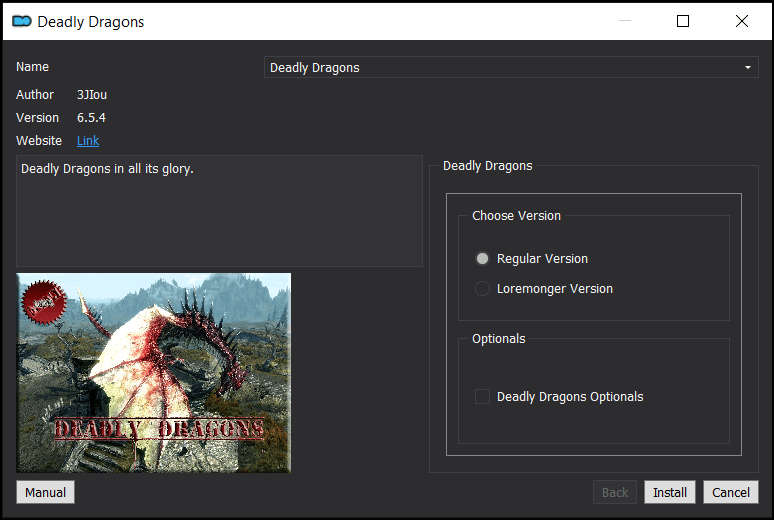
Task: Click the greyed-out Back button
Action: pyautogui.click(x=615, y=492)
